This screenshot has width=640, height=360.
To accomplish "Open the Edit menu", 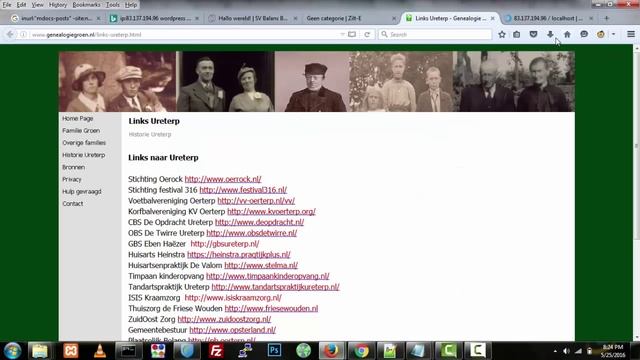I will coord(21,5).
